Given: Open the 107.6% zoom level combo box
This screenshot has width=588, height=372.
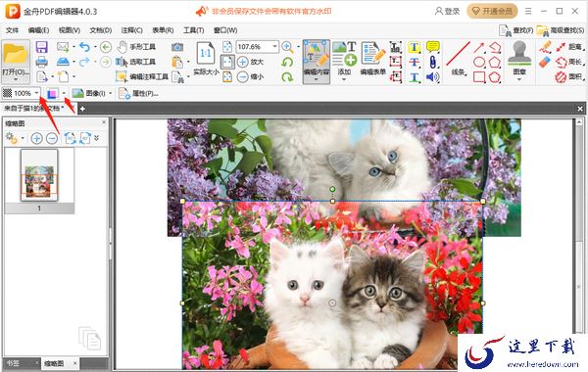Looking at the screenshot, I should click(258, 47).
